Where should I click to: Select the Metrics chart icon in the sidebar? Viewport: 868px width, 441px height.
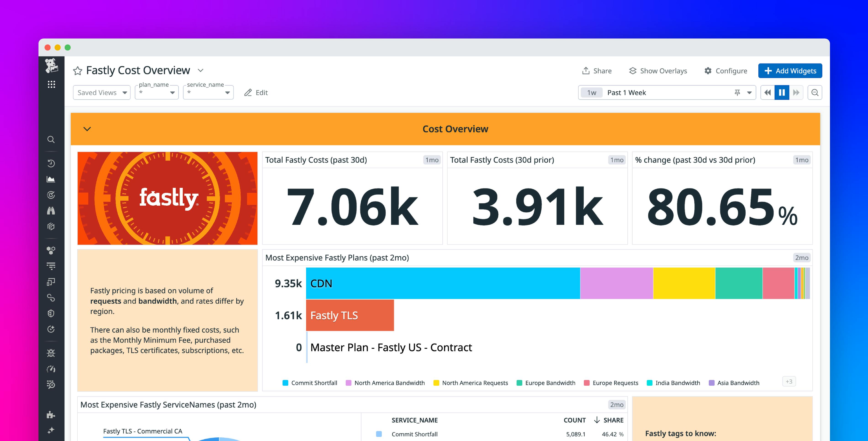point(51,179)
